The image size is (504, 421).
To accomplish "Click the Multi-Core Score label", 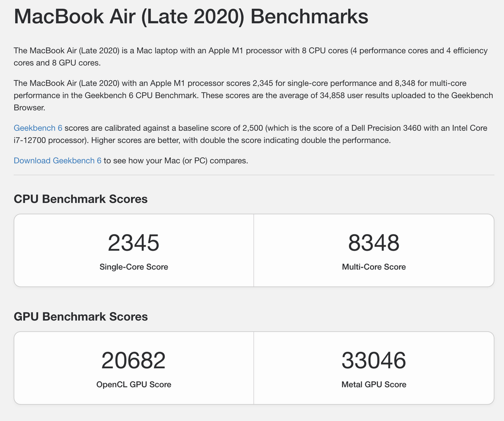I will point(374,267).
